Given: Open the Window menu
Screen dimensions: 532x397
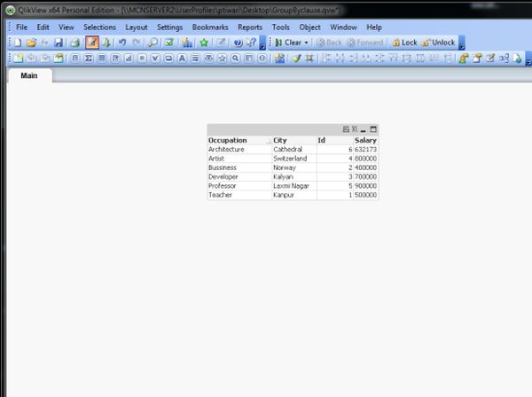Looking at the screenshot, I should pos(343,27).
